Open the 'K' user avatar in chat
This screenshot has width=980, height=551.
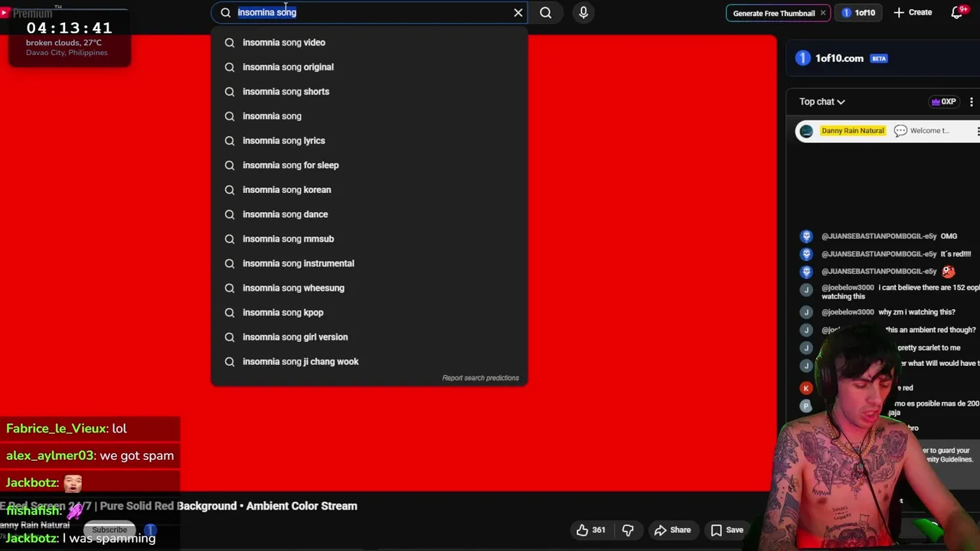pos(806,388)
